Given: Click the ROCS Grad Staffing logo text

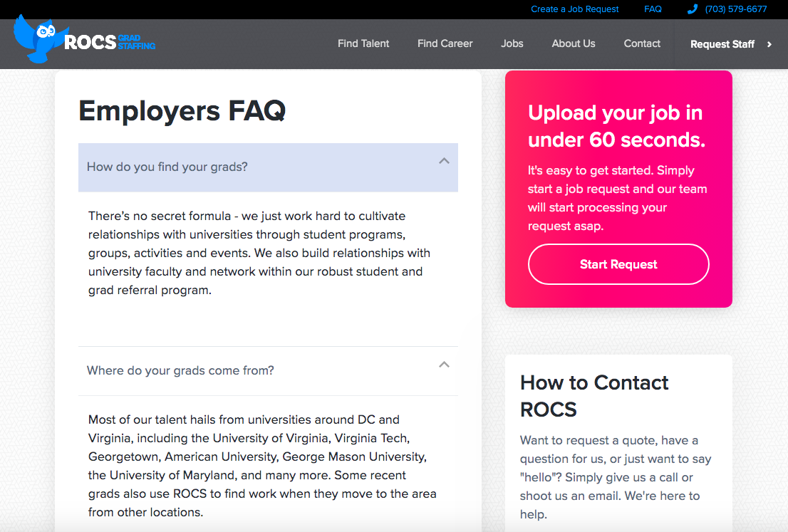Looking at the screenshot, I should click(110, 42).
